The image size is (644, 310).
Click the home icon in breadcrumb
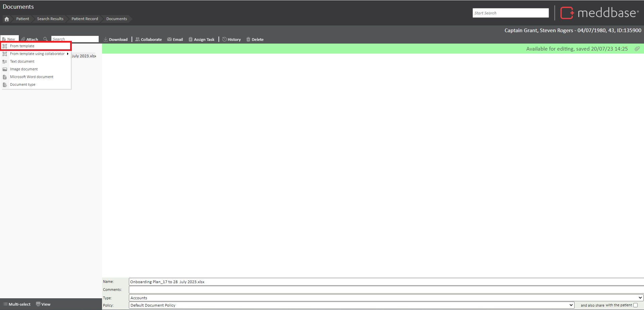tap(7, 19)
